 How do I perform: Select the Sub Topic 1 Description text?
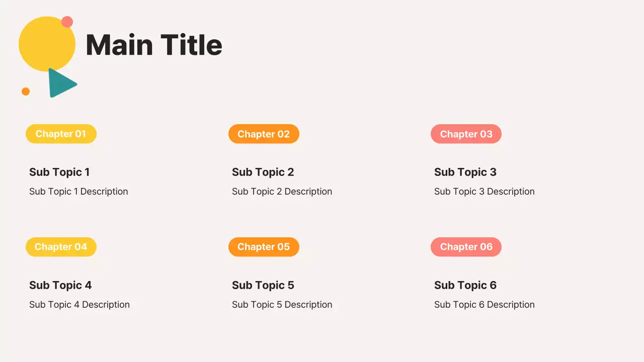pyautogui.click(x=78, y=192)
